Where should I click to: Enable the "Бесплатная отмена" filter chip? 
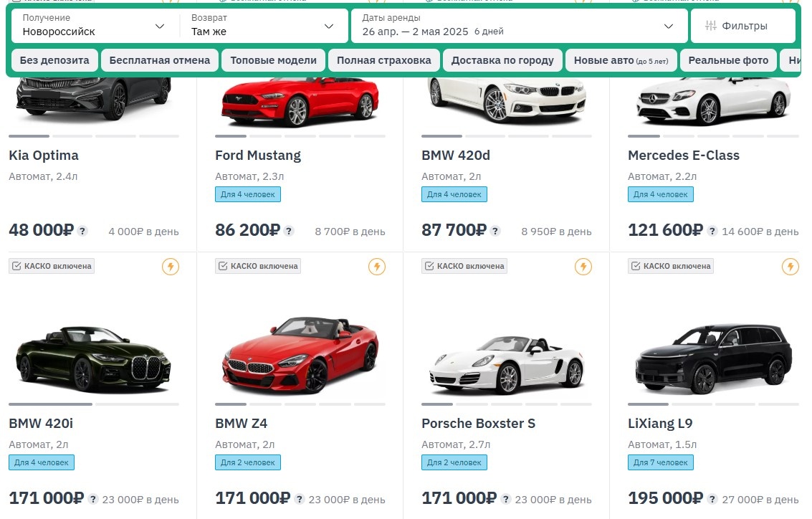point(160,60)
